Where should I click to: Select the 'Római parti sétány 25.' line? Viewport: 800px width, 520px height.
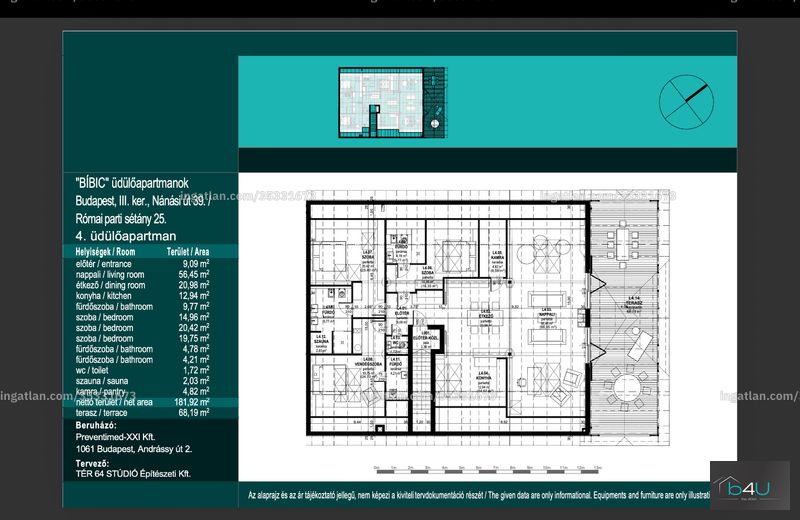coord(121,219)
